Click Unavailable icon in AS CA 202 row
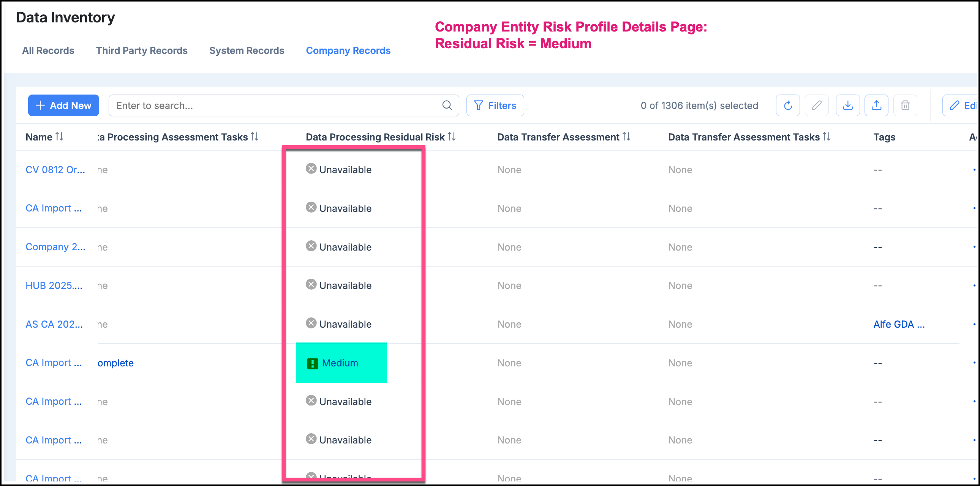Image resolution: width=980 pixels, height=486 pixels. 311,323
